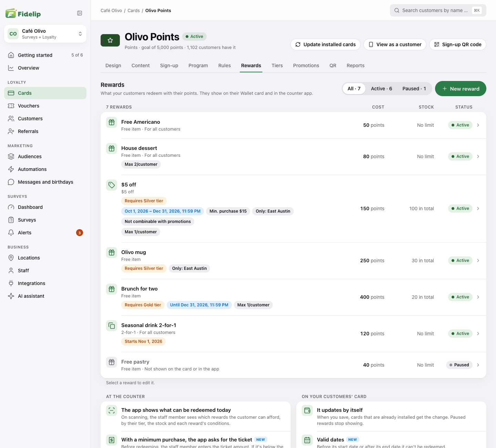Open Referrals in the sidebar
The height and width of the screenshot is (448, 496).
(45, 131)
